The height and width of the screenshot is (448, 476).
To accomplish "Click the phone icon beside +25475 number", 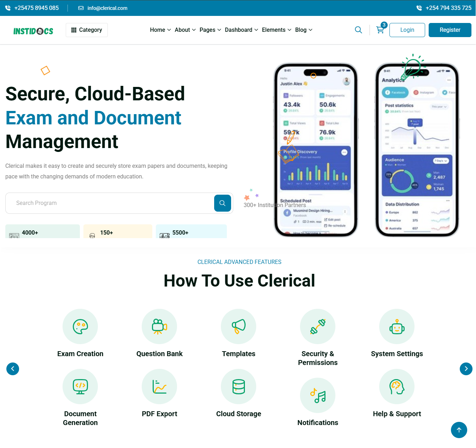I will 8,8.
